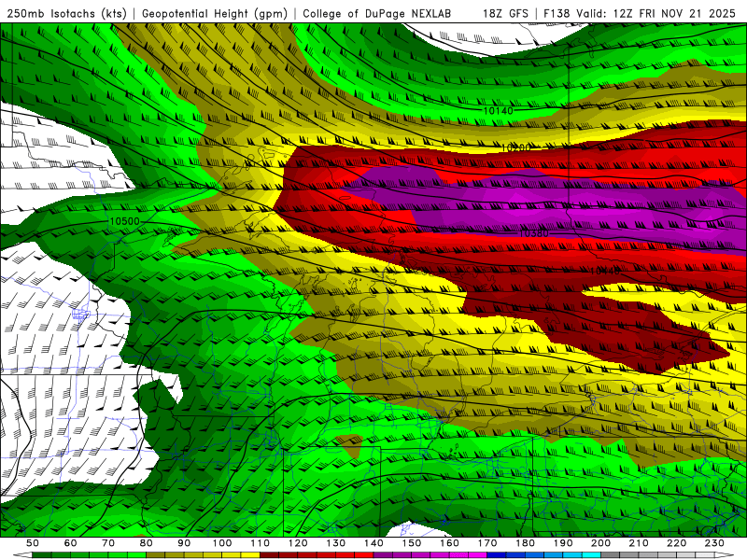
Task: Pick the magenta swatch just before 170
Action: click(x=477, y=555)
